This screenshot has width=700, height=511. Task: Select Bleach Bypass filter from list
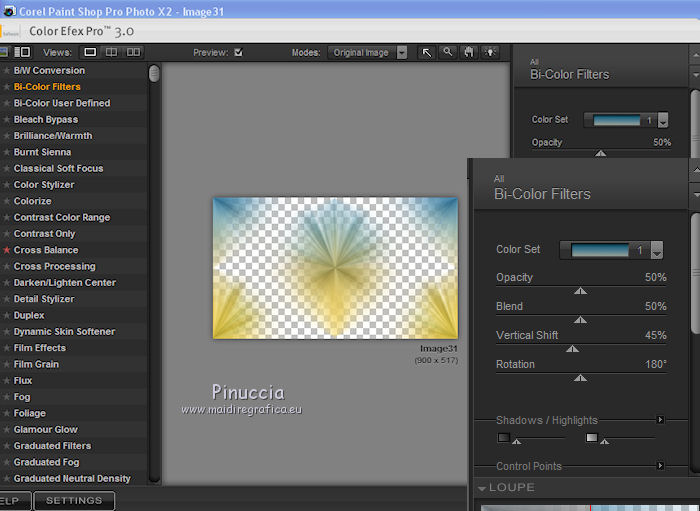pos(46,119)
